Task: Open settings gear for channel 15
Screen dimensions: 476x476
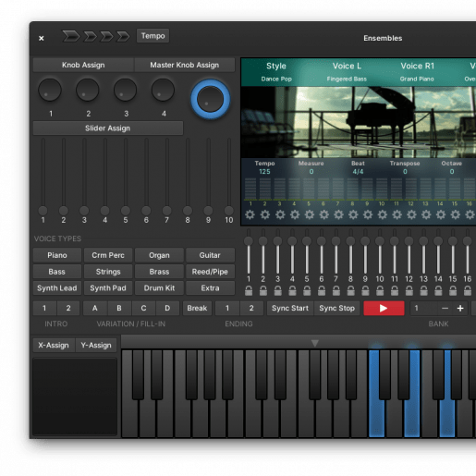Action: [456, 214]
